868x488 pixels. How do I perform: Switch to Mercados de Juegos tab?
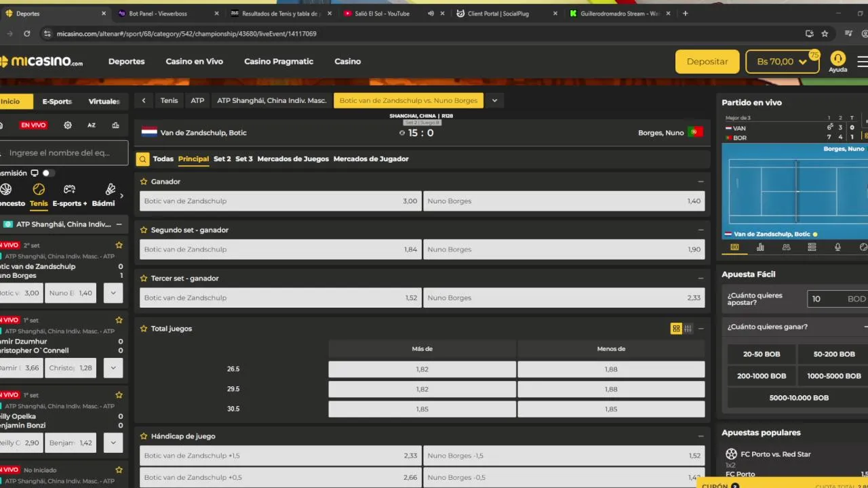293,159
